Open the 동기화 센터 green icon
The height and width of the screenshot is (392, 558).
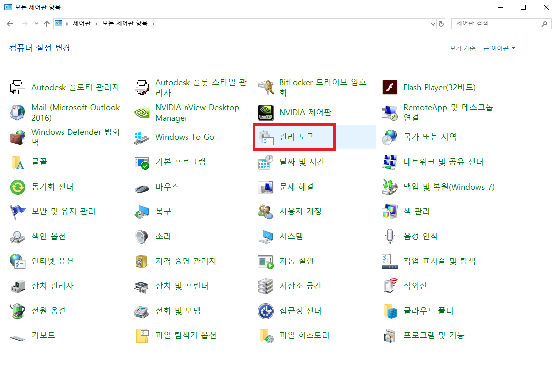(x=17, y=187)
